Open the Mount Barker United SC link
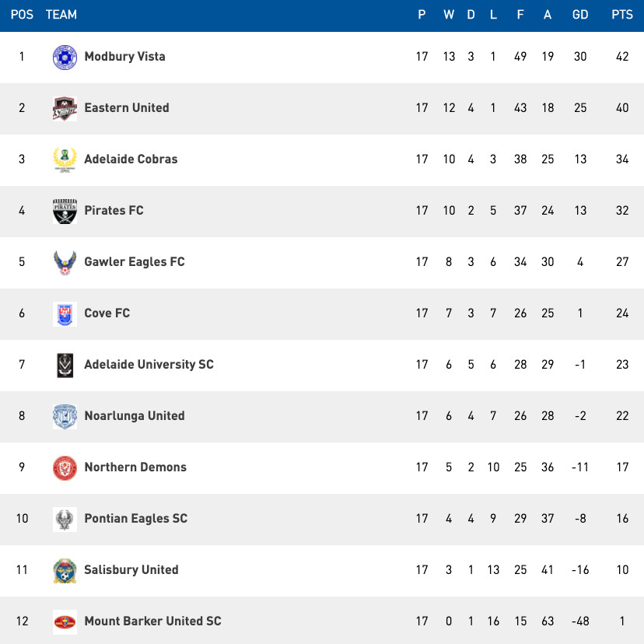644x644 pixels. (152, 621)
